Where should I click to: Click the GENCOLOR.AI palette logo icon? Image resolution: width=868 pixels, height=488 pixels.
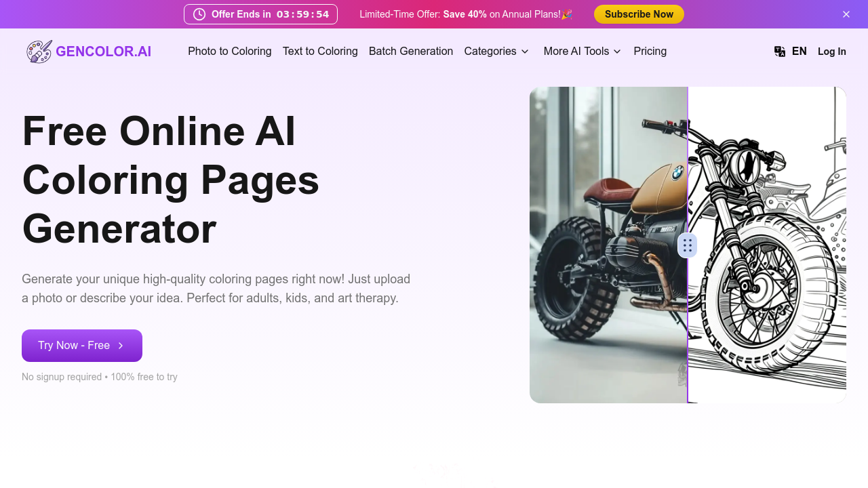coord(39,52)
